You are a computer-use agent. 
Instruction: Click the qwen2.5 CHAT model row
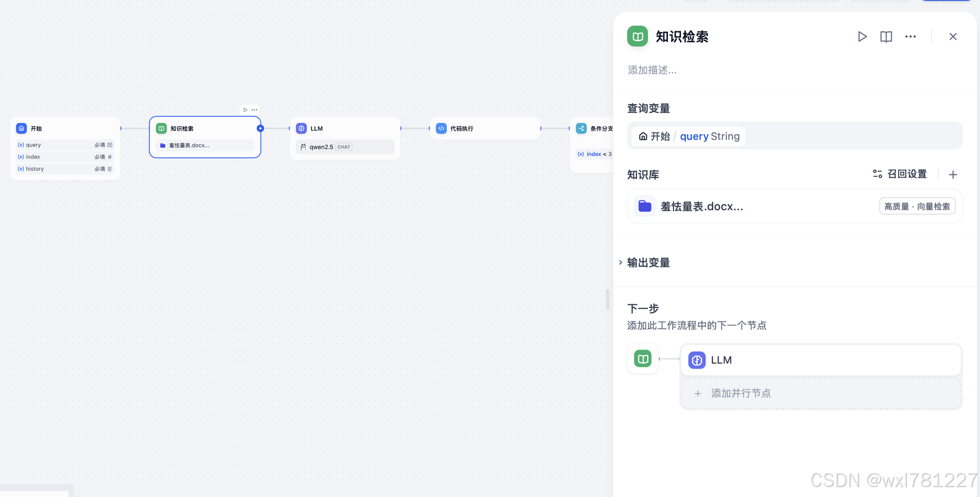345,147
